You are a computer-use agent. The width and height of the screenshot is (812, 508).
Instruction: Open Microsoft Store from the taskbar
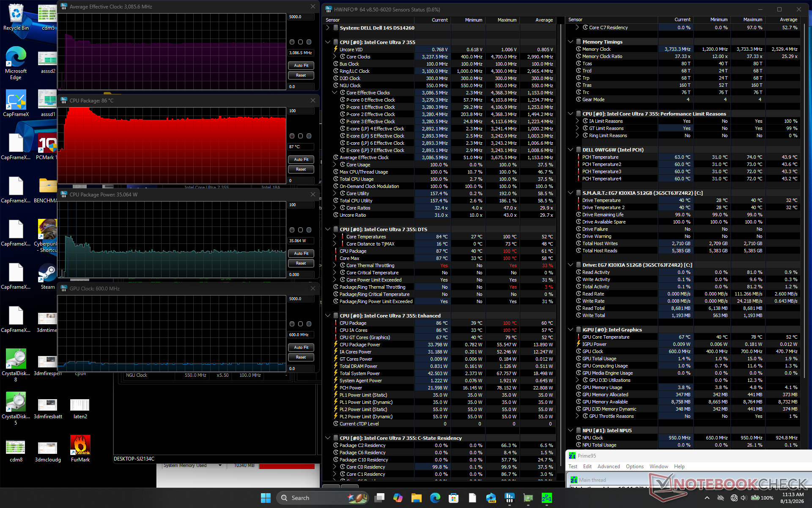click(454, 498)
